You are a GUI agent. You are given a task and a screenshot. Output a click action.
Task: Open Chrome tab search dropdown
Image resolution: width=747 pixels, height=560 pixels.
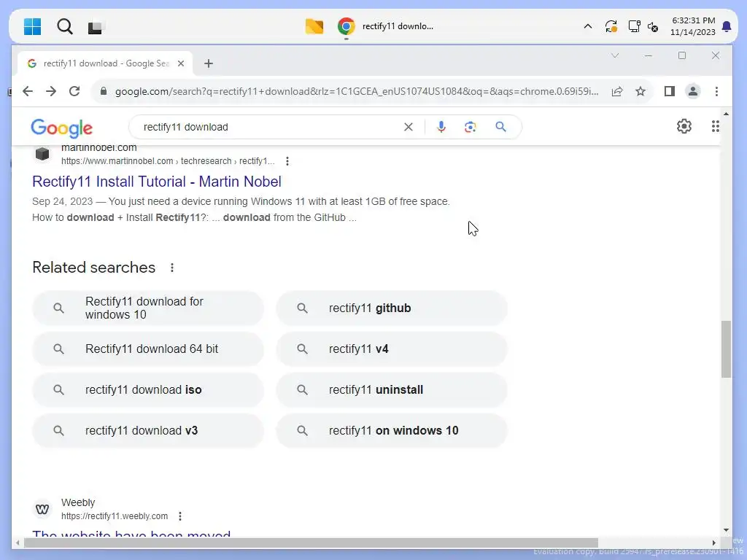point(615,55)
